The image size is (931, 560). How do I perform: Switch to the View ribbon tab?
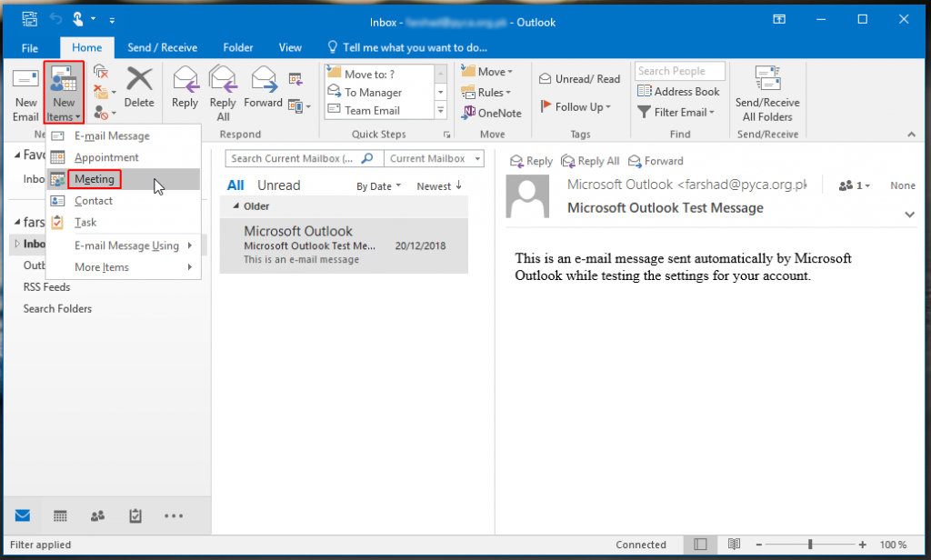tap(290, 47)
